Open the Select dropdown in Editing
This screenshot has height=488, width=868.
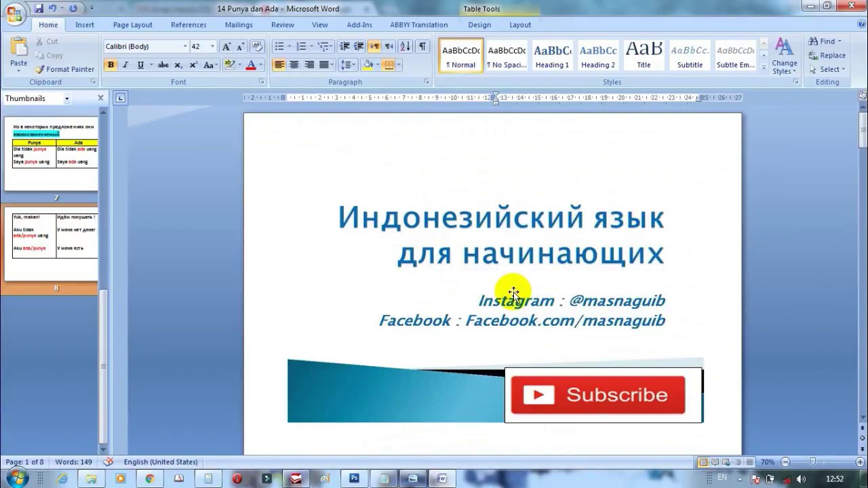tap(827, 69)
